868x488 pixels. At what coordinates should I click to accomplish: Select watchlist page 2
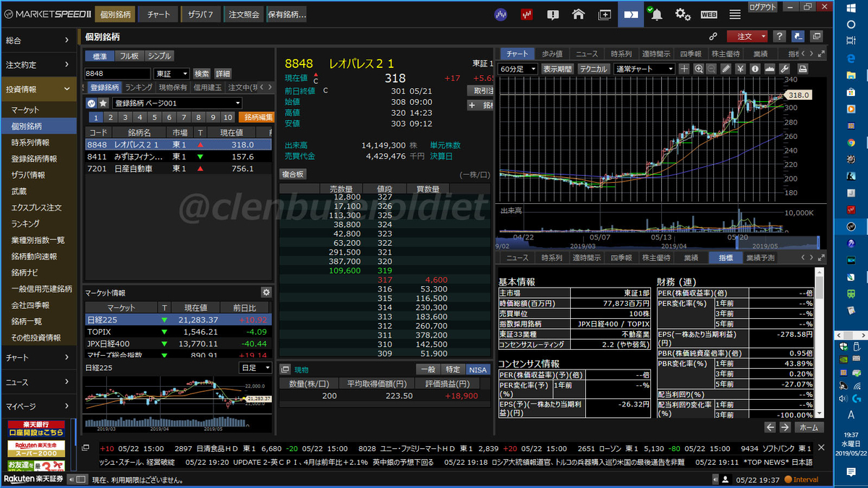pos(109,117)
